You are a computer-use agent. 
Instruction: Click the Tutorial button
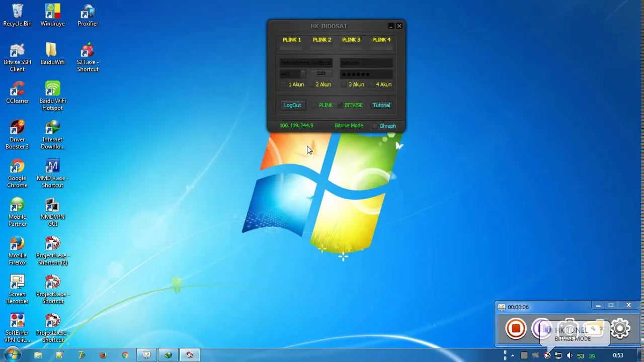pyautogui.click(x=381, y=105)
